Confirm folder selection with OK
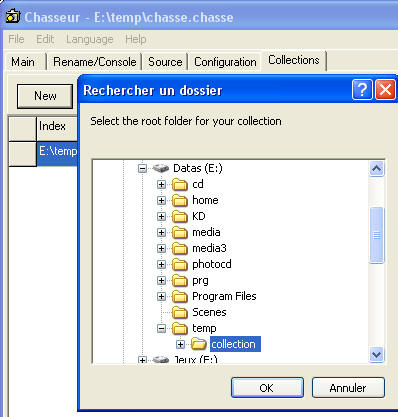This screenshot has width=398, height=417. [x=267, y=388]
